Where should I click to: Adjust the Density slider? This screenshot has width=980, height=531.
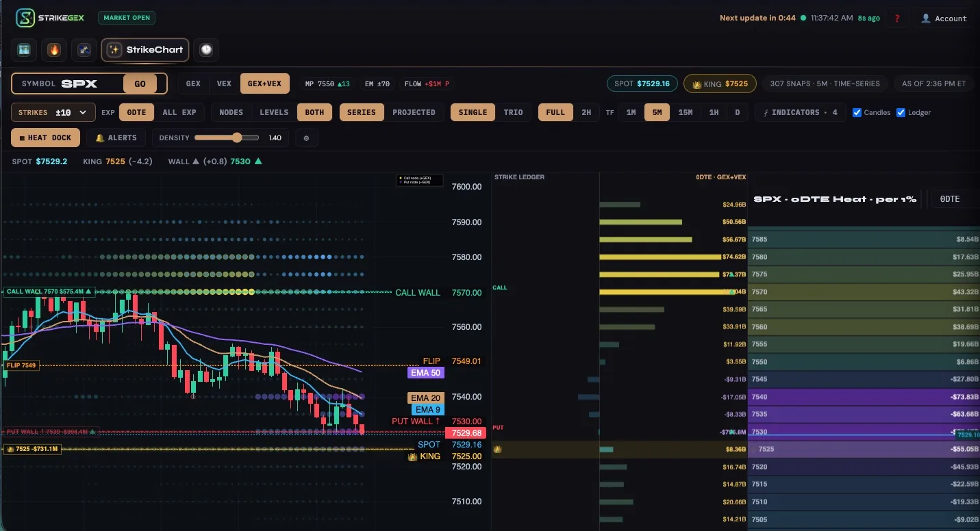(227, 138)
